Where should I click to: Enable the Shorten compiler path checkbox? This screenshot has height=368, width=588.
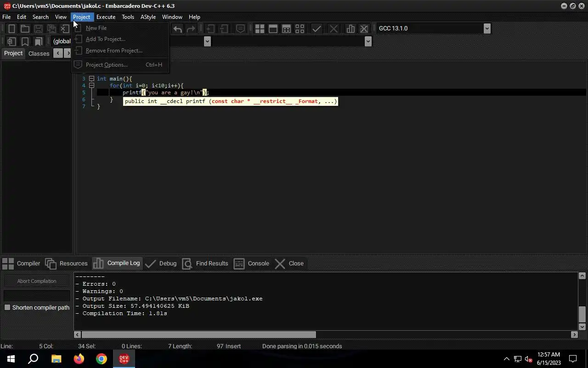point(7,307)
